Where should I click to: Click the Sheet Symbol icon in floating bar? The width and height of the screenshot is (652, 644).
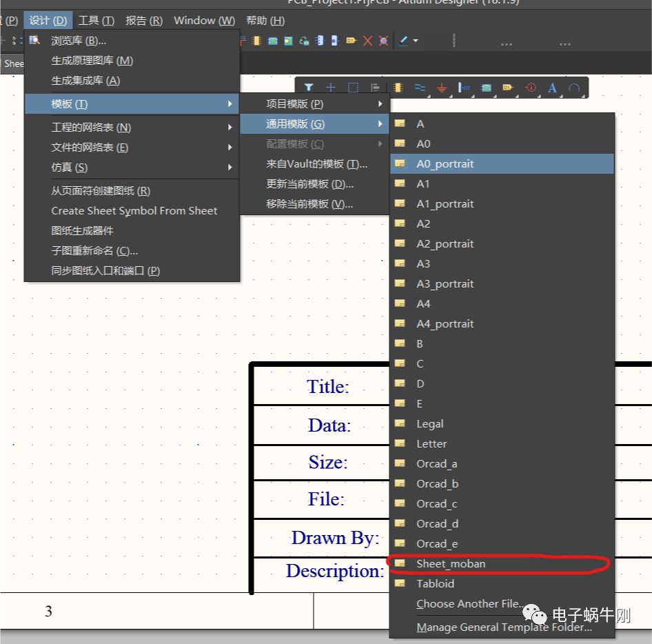pos(486,88)
